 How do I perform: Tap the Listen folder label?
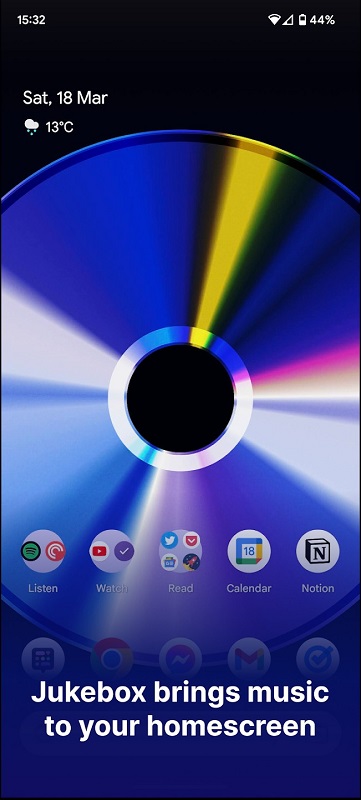(43, 588)
